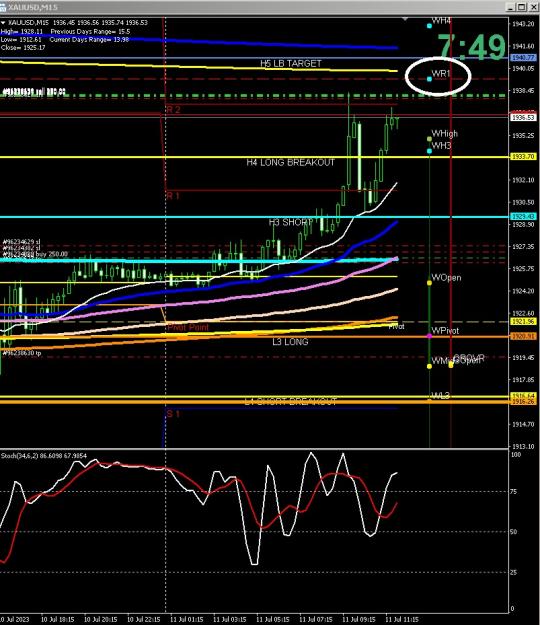Click the gray chart shift triangle
Screen dimensions: 540x625
pyautogui.click(x=405, y=19)
